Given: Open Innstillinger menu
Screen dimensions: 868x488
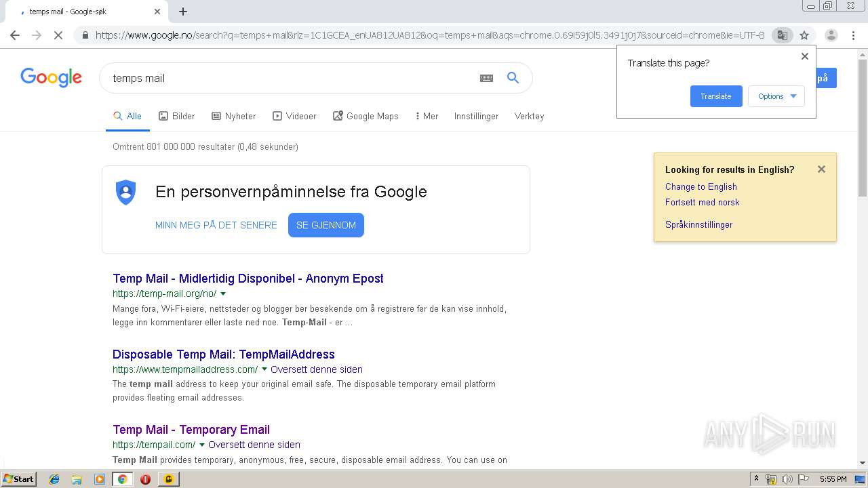Looking at the screenshot, I should [476, 117].
